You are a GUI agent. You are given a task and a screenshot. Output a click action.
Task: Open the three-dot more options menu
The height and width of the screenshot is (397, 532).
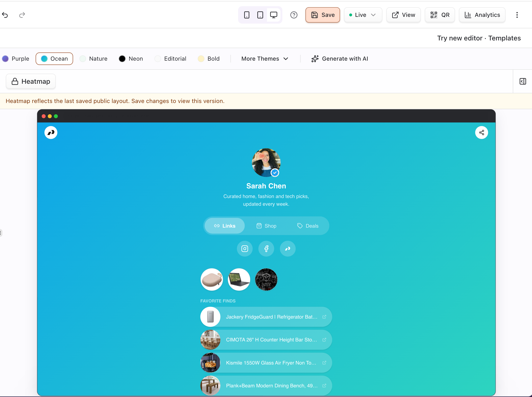[517, 15]
